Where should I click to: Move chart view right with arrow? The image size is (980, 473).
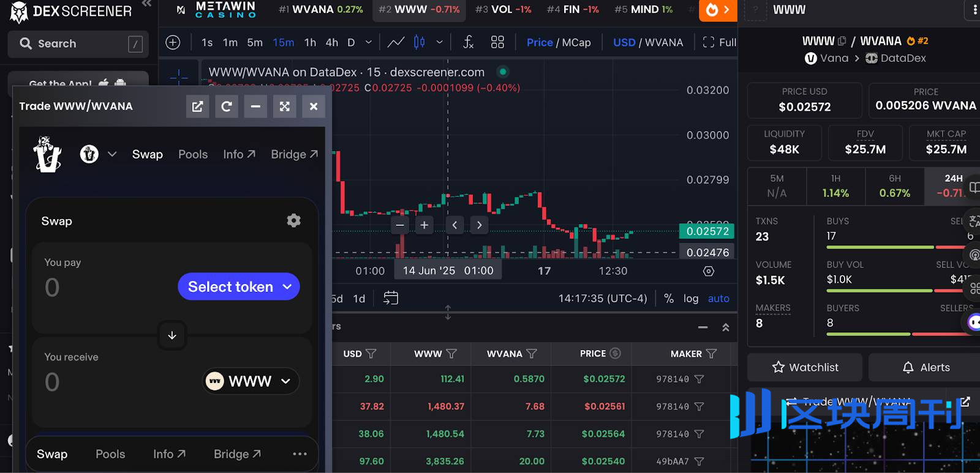[x=479, y=225]
